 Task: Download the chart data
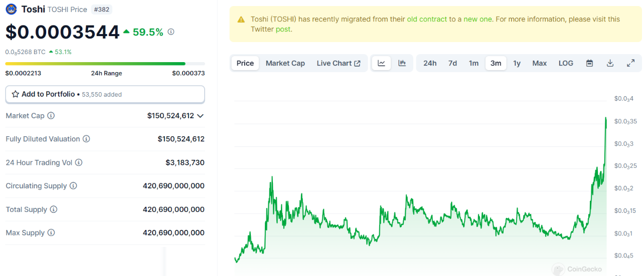coord(610,63)
